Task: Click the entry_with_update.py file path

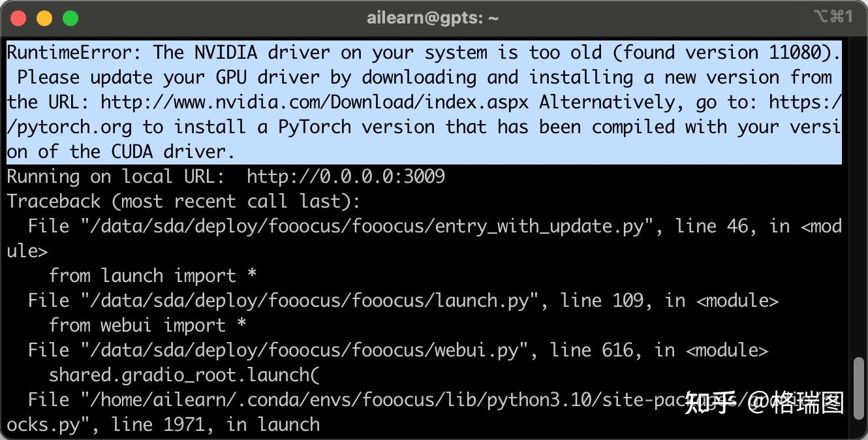Action: (367, 227)
